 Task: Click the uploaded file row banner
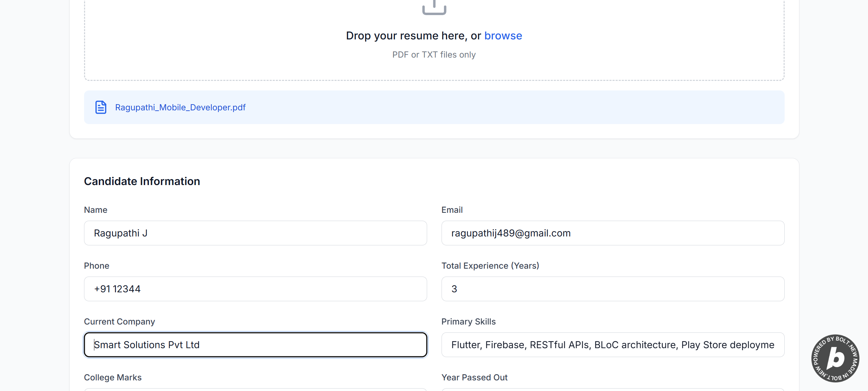pos(480,107)
